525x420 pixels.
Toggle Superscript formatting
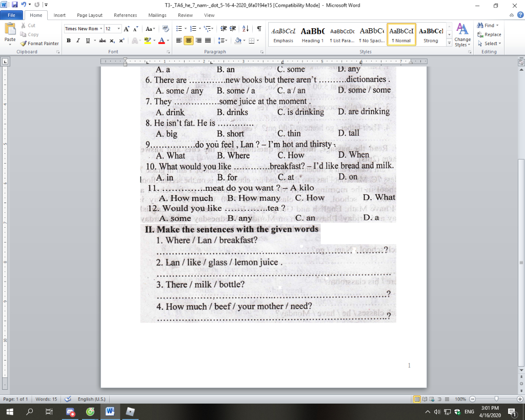click(x=122, y=41)
